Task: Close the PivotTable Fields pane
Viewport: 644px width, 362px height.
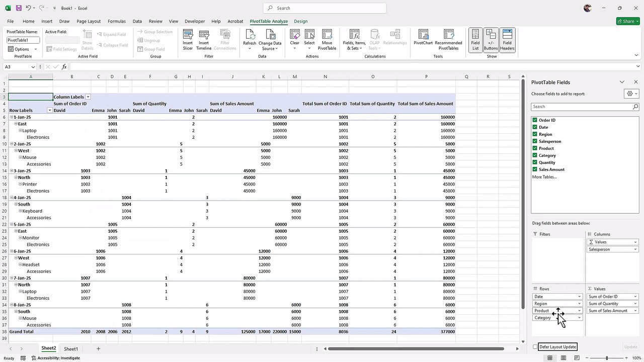Action: tap(636, 82)
